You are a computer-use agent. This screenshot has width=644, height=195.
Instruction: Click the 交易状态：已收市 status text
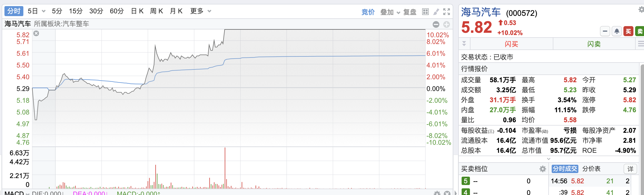tap(487, 57)
